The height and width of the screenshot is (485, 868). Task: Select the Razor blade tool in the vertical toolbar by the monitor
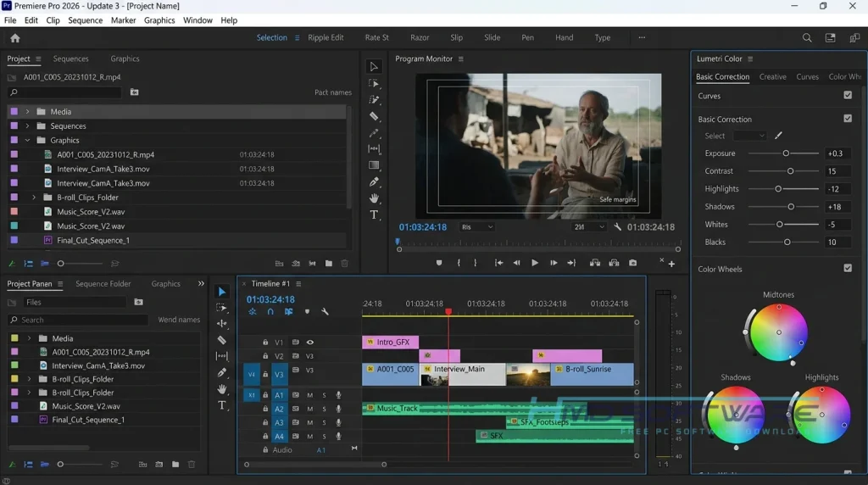pos(374,116)
